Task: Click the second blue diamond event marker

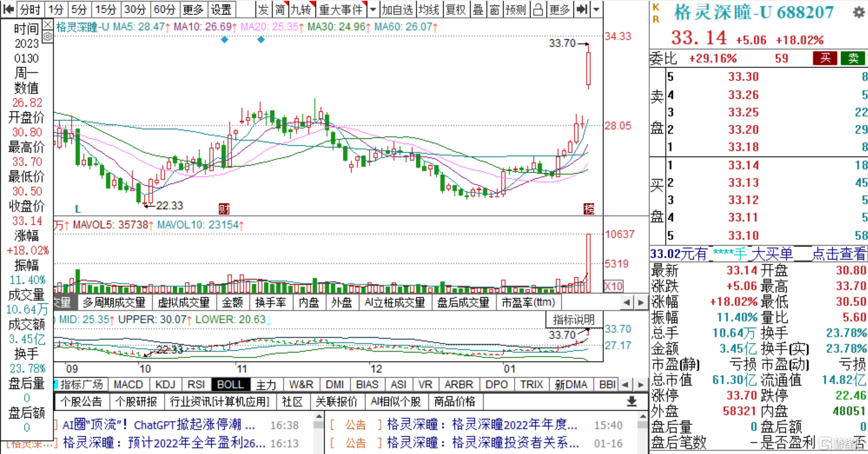Action: tap(261, 40)
